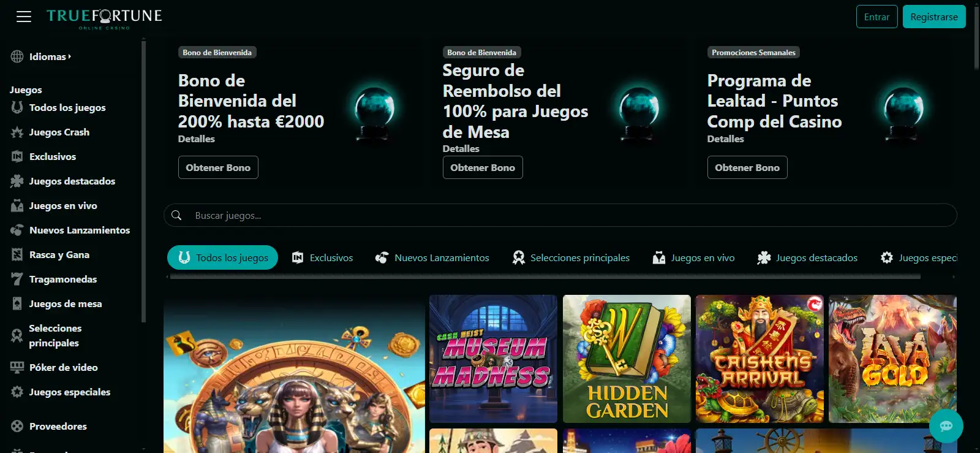This screenshot has width=980, height=453.
Task: Click the Buscar juegos search field
Action: tap(560, 215)
